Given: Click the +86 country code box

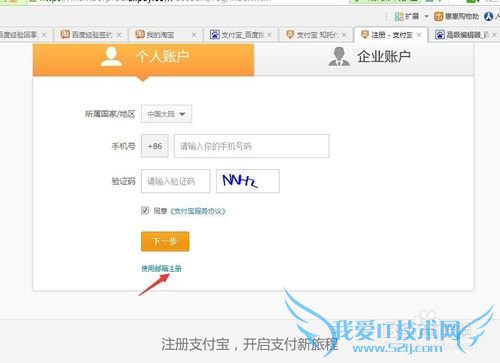Looking at the screenshot, I should point(155,146).
